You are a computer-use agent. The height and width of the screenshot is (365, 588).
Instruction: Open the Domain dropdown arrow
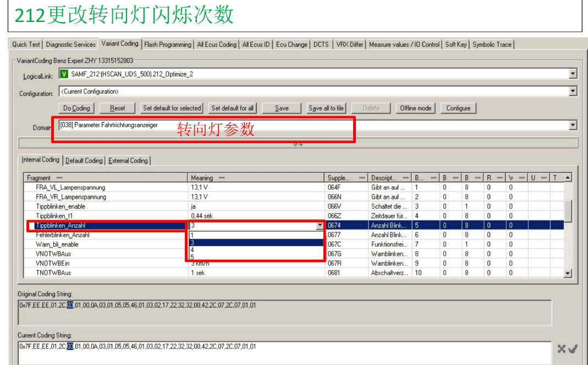point(573,126)
